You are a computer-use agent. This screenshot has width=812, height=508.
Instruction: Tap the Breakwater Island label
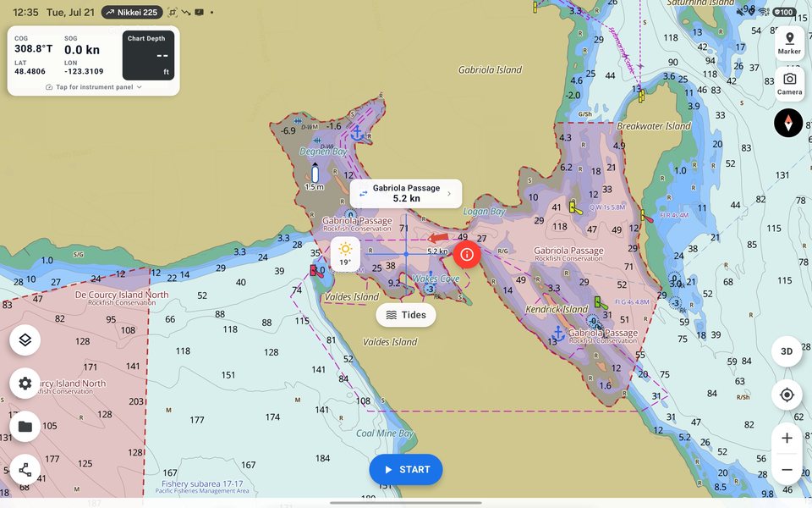(654, 126)
